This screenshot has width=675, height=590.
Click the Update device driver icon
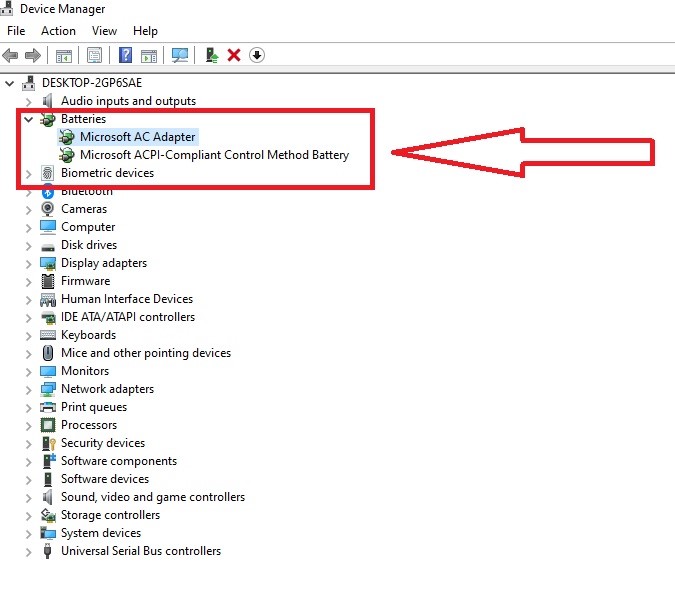tap(211, 55)
